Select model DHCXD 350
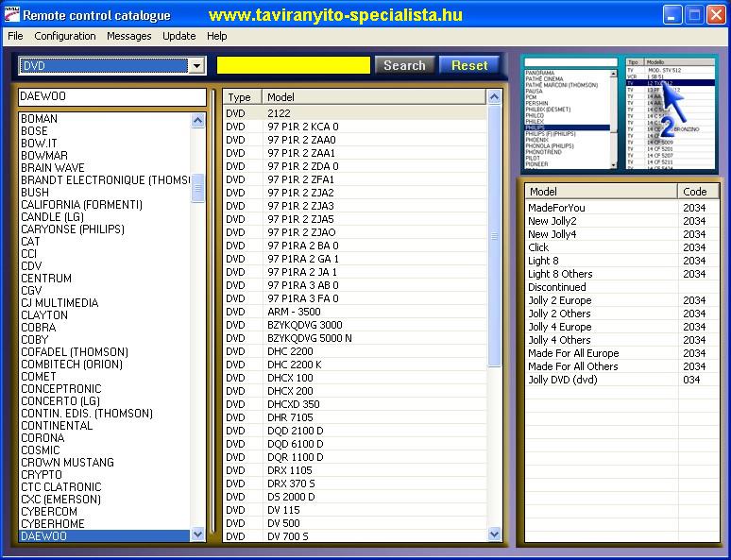 tap(355, 404)
